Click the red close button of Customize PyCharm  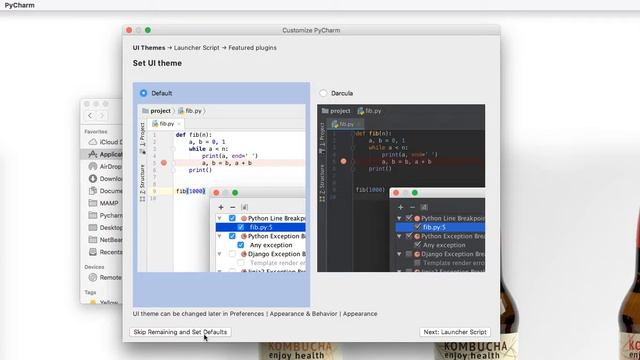pos(129,30)
